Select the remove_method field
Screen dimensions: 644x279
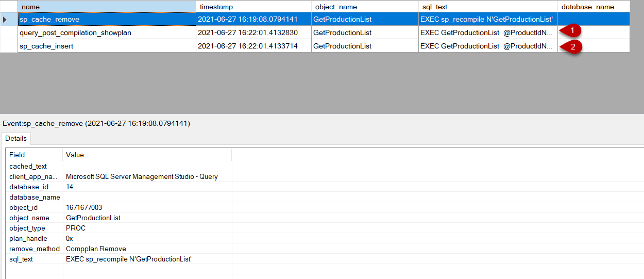[35, 249]
